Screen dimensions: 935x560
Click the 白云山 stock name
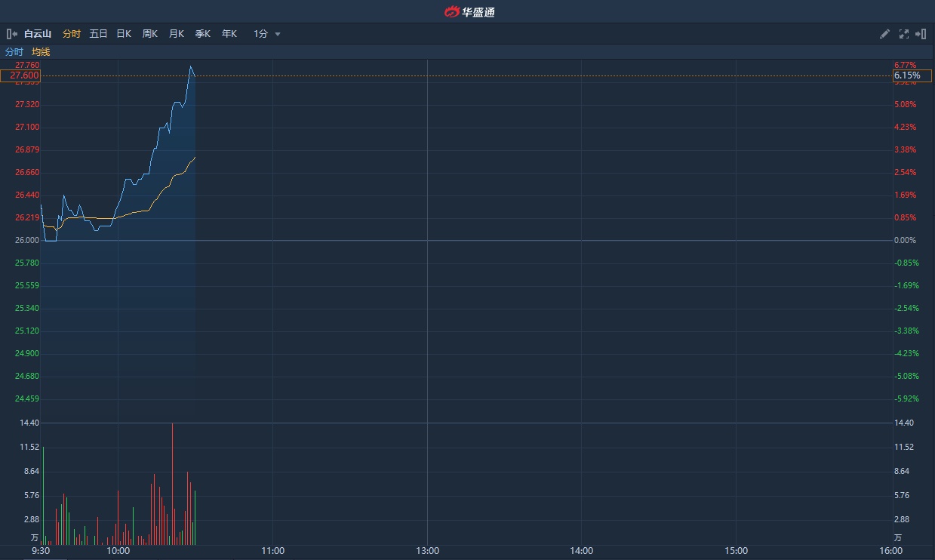[x=38, y=34]
